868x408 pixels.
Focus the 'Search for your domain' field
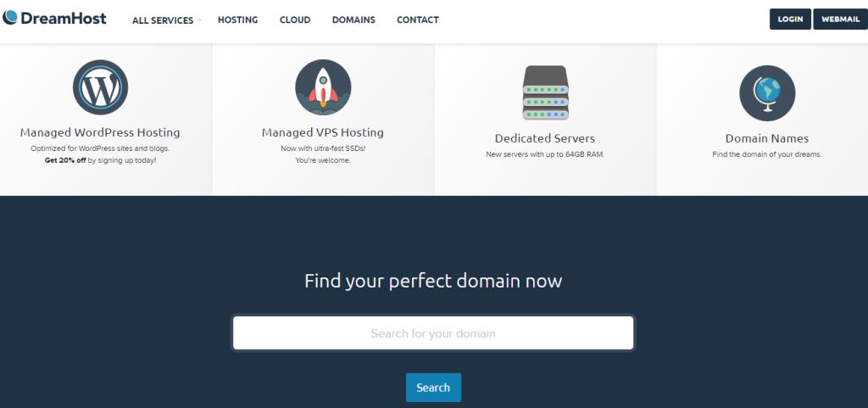coord(433,333)
